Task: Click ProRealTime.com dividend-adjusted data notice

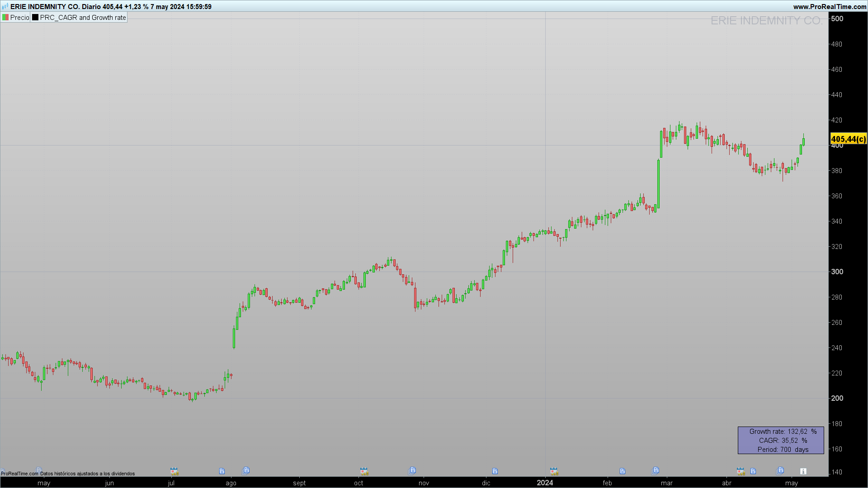Action: (x=68, y=474)
